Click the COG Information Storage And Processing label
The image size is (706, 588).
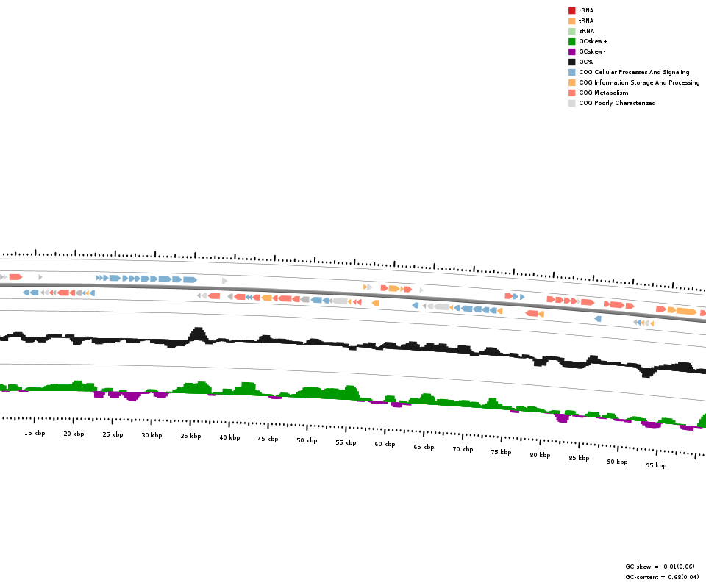(x=639, y=82)
